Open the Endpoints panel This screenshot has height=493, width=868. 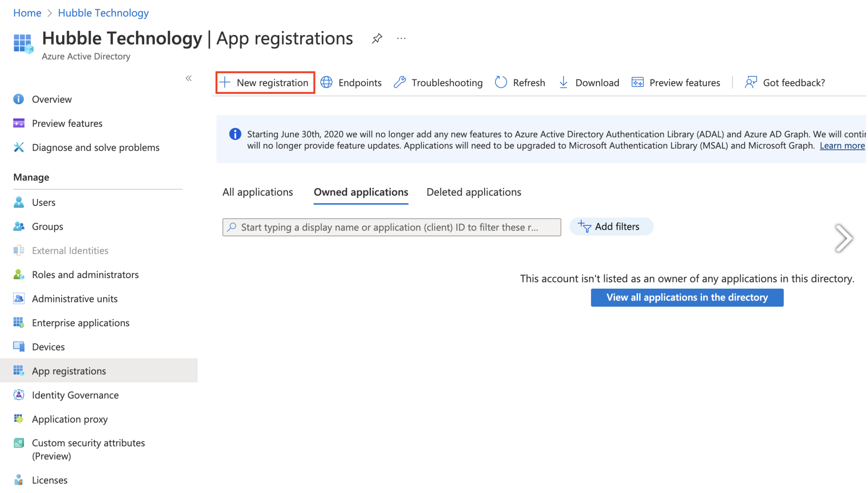(326, 82)
